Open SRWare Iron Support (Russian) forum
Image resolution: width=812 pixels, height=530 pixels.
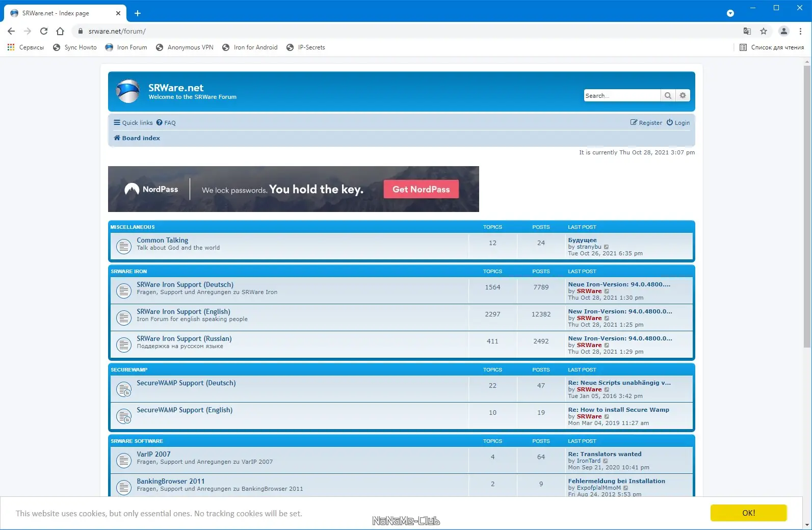[184, 338]
